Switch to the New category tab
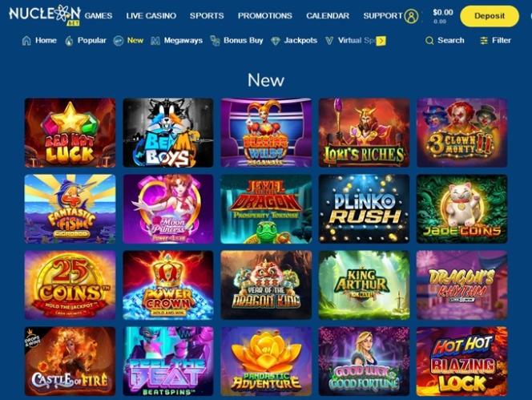Image resolution: width=532 pixels, height=400 pixels. click(x=135, y=40)
